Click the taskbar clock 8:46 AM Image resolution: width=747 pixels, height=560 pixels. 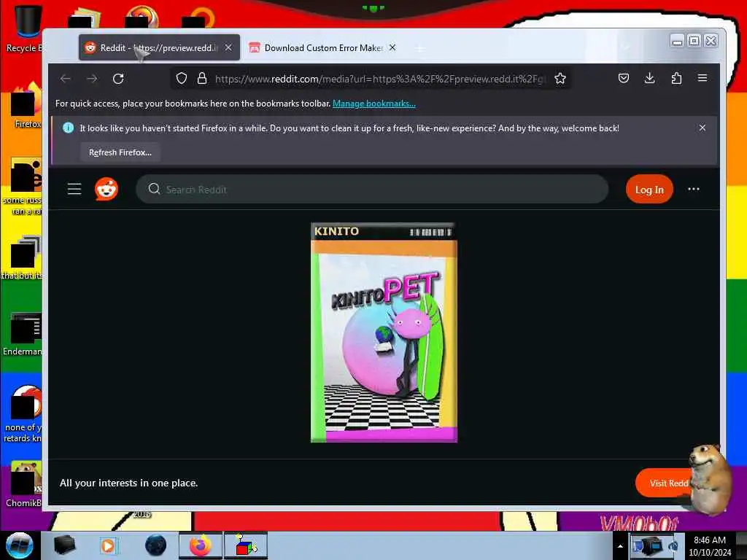pos(710,545)
